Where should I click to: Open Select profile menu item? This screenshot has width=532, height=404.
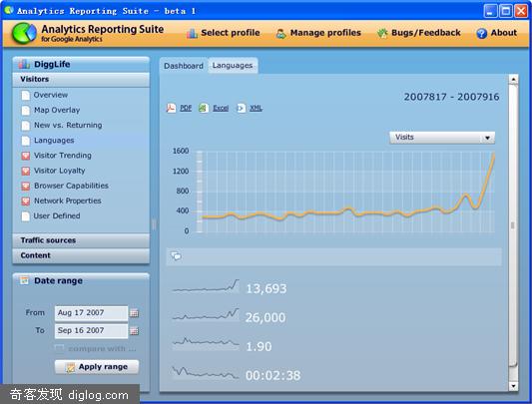[224, 33]
